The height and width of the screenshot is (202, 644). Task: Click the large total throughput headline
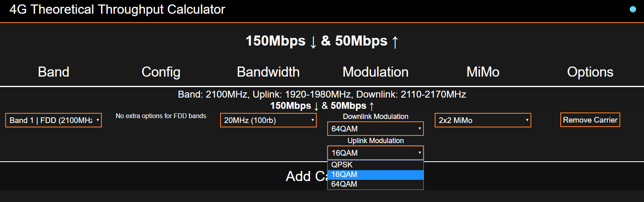click(x=322, y=41)
